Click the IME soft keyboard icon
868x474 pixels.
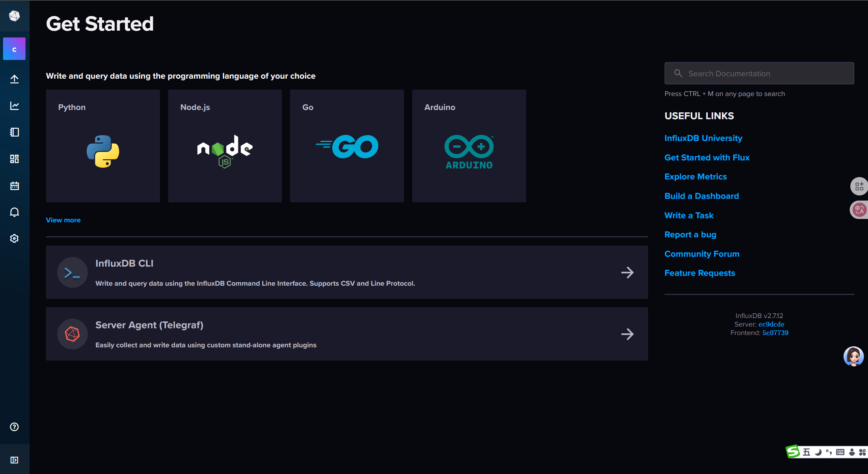(840, 452)
